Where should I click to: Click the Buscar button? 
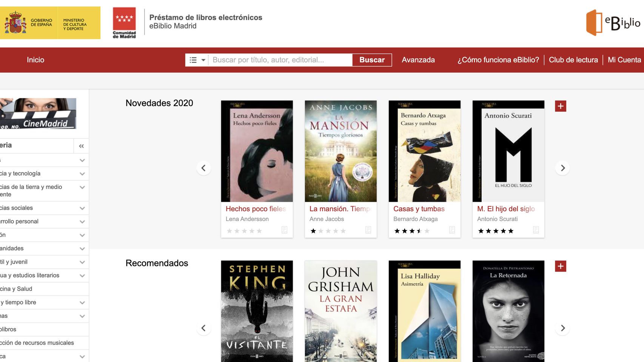click(x=372, y=60)
